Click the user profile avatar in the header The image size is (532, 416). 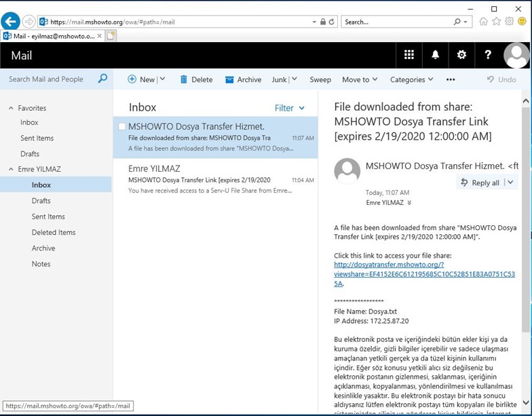point(516,56)
